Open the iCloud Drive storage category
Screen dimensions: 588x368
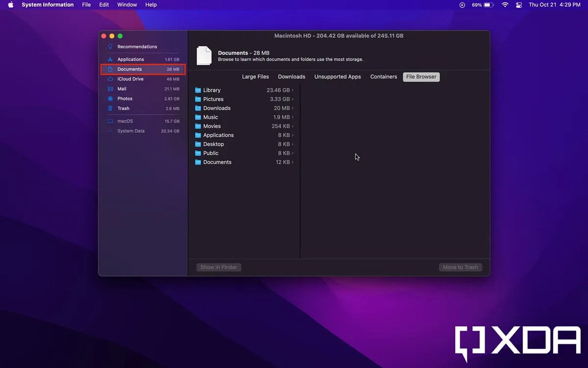[x=130, y=79]
